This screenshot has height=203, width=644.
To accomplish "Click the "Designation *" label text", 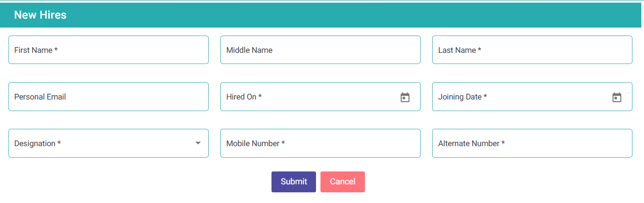I will [37, 143].
